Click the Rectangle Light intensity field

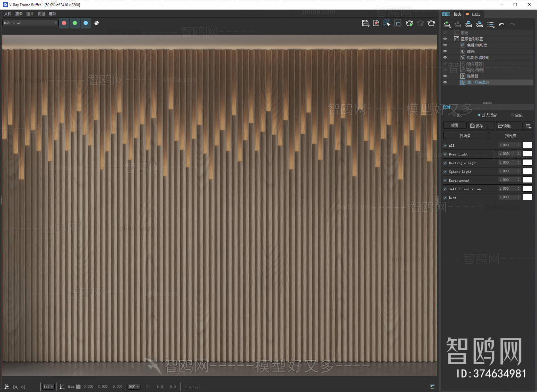(x=507, y=163)
